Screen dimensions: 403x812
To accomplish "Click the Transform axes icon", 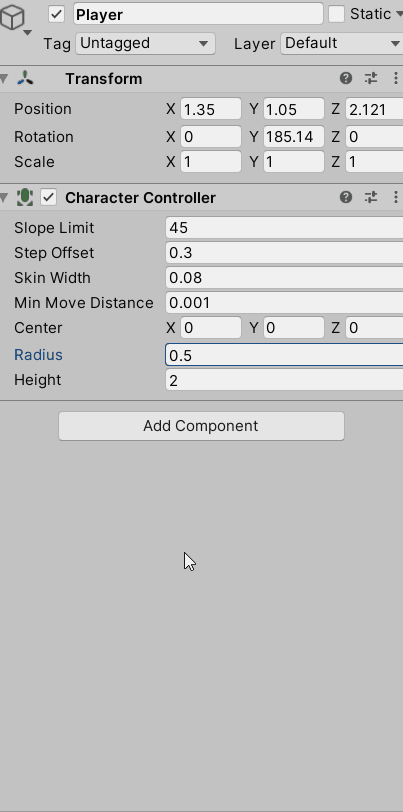I will pos(25,79).
